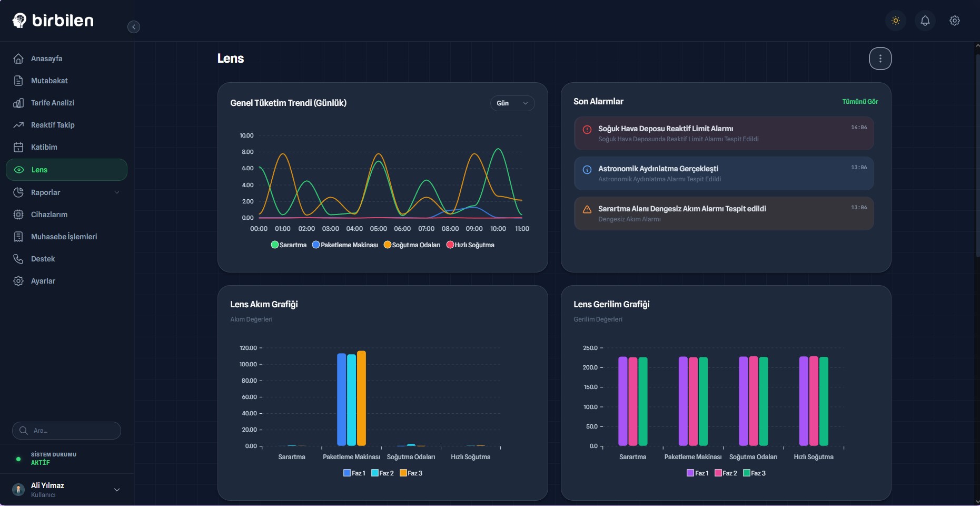This screenshot has height=506, width=980.
Task: Open settings gear in top bar
Action: 954,21
